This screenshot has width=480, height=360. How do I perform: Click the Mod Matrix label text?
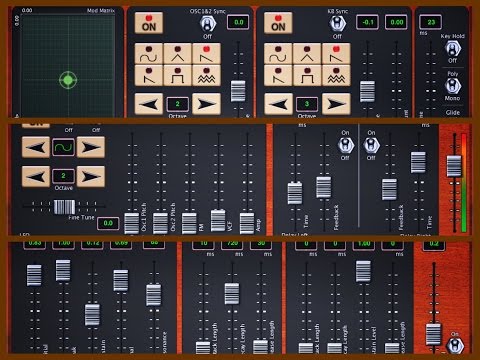[x=100, y=11]
